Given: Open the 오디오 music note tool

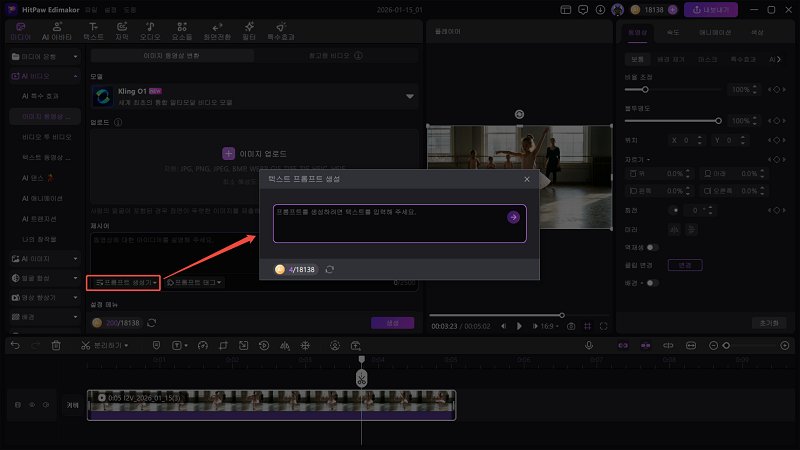Looking at the screenshot, I should 148,29.
